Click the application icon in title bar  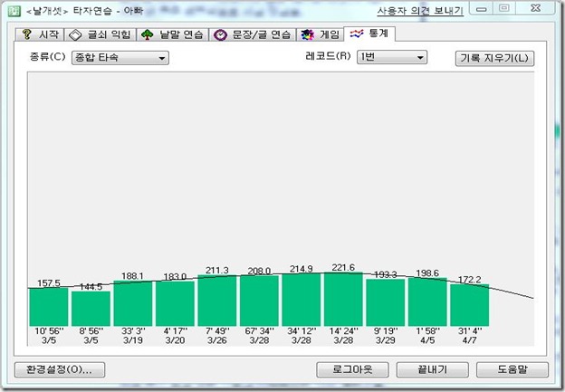(14, 11)
